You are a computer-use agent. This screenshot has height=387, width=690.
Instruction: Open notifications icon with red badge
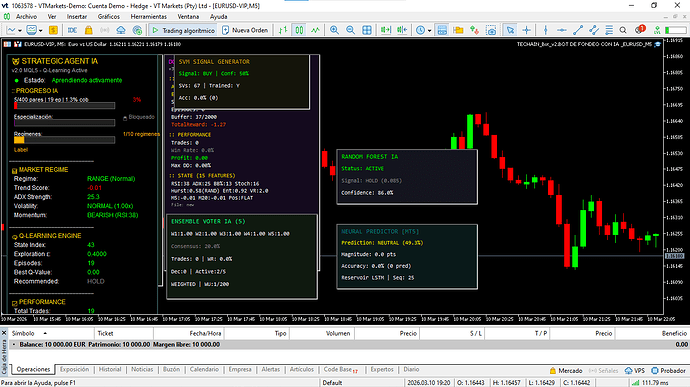pyautogui.click(x=640, y=29)
